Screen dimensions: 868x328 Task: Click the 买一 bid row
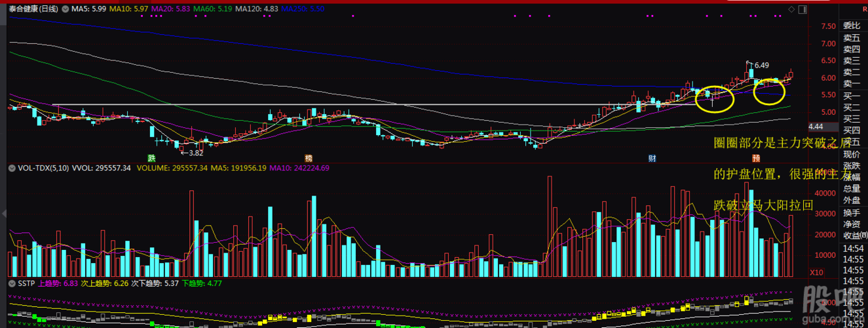coord(851,96)
